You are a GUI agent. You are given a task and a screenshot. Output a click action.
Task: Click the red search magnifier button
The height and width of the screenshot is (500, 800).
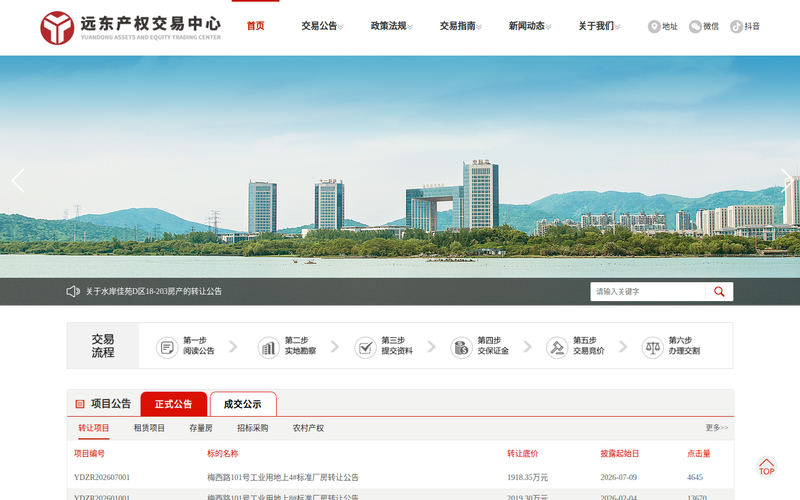719,292
